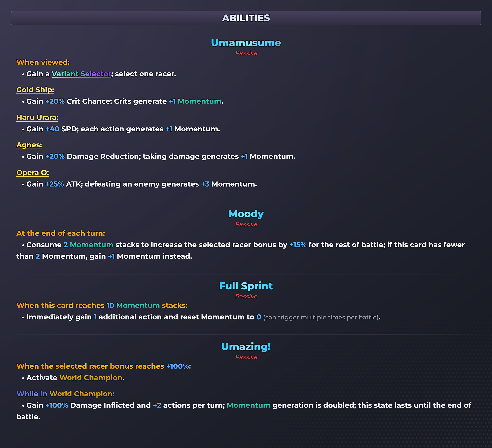Click '+20%' in the Damage Reduction line
492x448 pixels.
[x=55, y=156]
